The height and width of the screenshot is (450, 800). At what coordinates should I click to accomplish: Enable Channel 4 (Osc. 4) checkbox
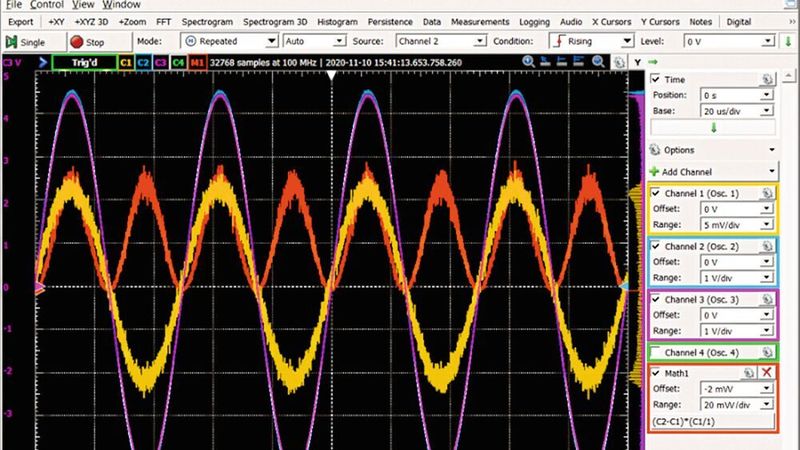(656, 353)
